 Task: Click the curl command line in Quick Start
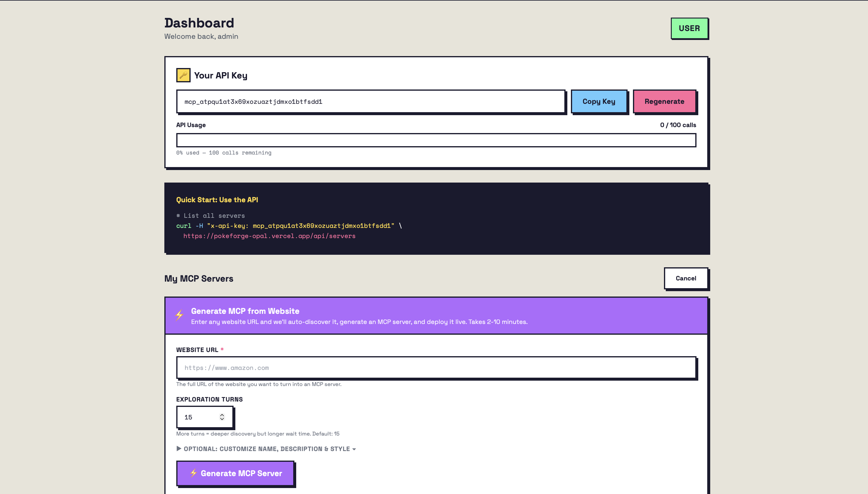point(288,226)
